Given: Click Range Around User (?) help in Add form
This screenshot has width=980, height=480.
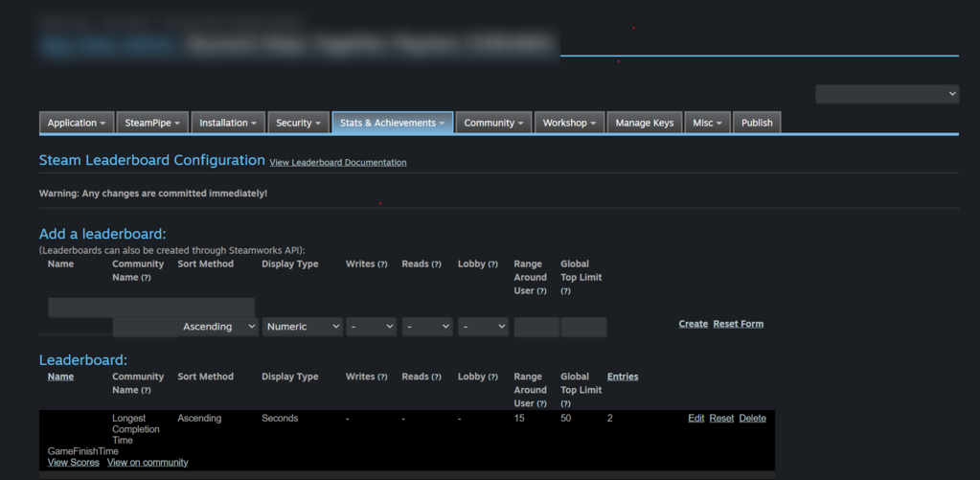Looking at the screenshot, I should click(x=542, y=291).
